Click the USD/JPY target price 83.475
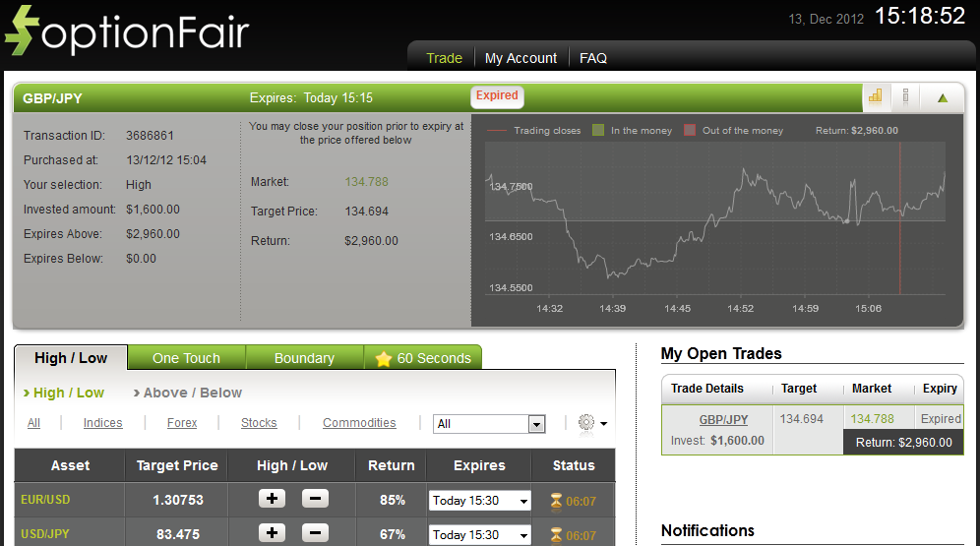Screen dimensions: 980x546 pos(178,534)
